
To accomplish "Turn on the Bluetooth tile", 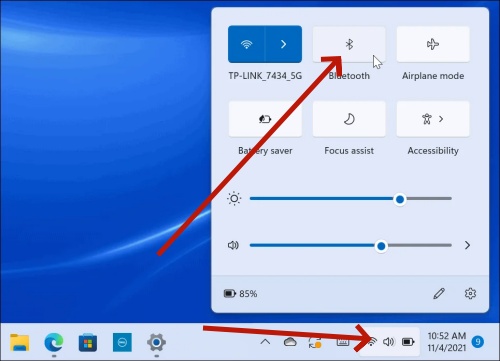I will [349, 44].
